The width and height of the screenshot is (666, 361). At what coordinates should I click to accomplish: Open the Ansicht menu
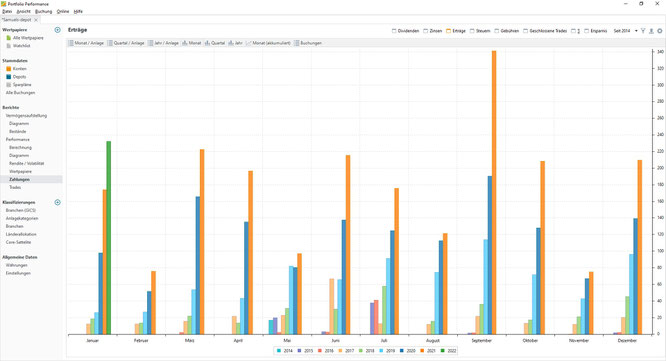point(23,11)
